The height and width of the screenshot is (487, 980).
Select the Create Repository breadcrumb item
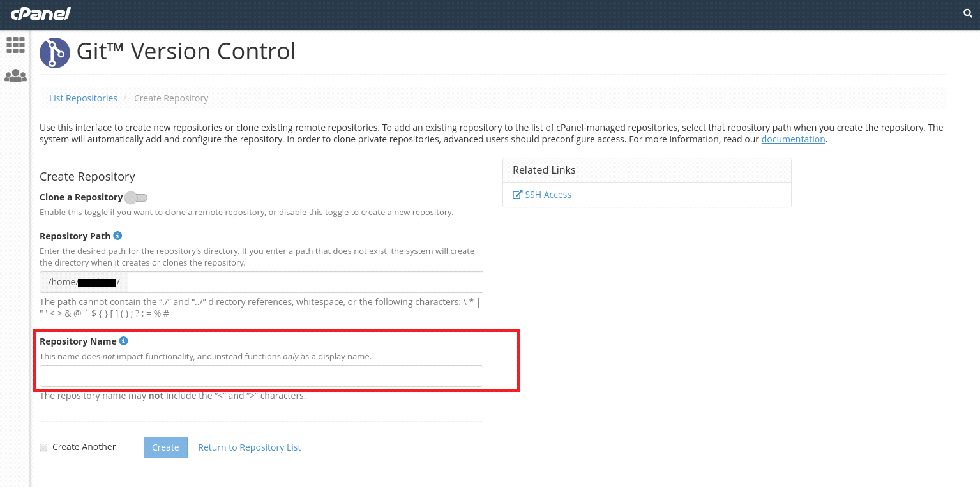[171, 98]
